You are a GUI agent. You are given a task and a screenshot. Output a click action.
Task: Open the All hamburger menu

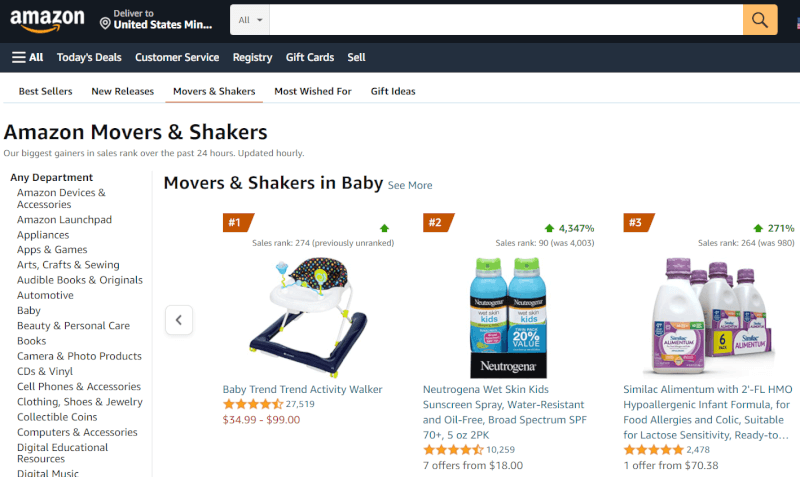(28, 57)
